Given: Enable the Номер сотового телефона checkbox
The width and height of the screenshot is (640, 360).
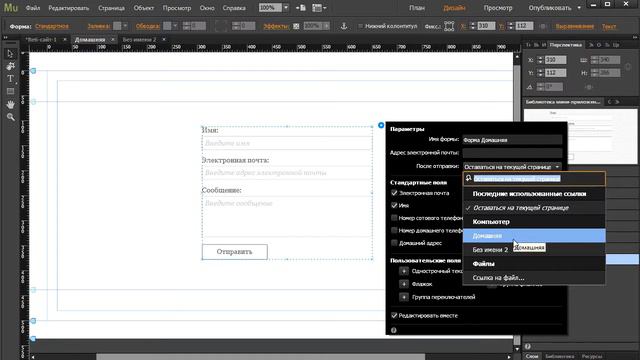Looking at the screenshot, I should [394, 218].
